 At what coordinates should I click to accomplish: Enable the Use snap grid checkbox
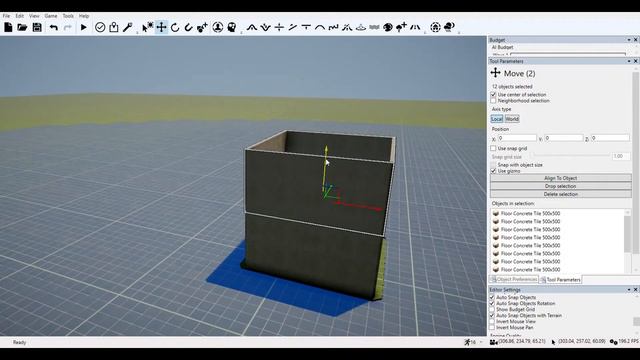[x=493, y=148]
